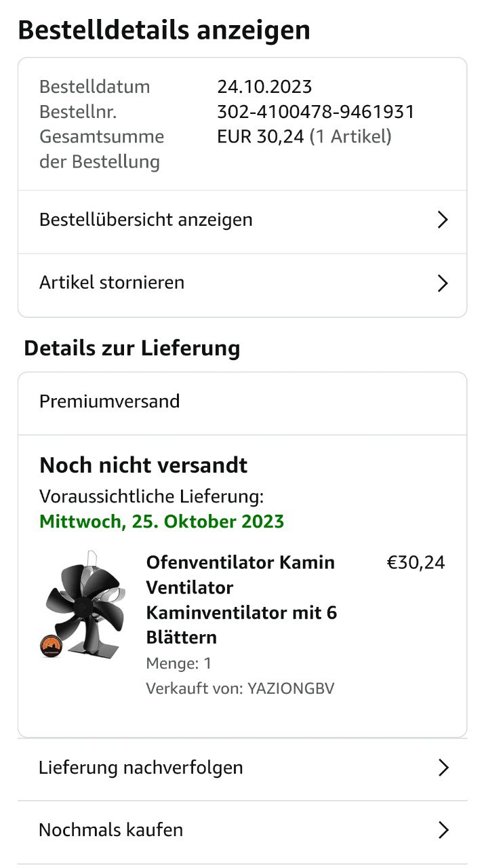This screenshot has height=868, width=484.
Task: Tap the arrow icon next to Artikel stornieren
Action: [443, 283]
